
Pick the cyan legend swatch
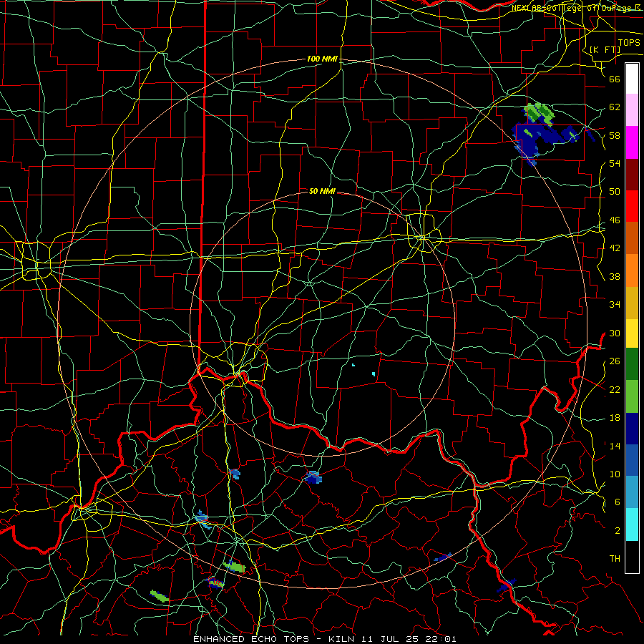[x=632, y=525]
